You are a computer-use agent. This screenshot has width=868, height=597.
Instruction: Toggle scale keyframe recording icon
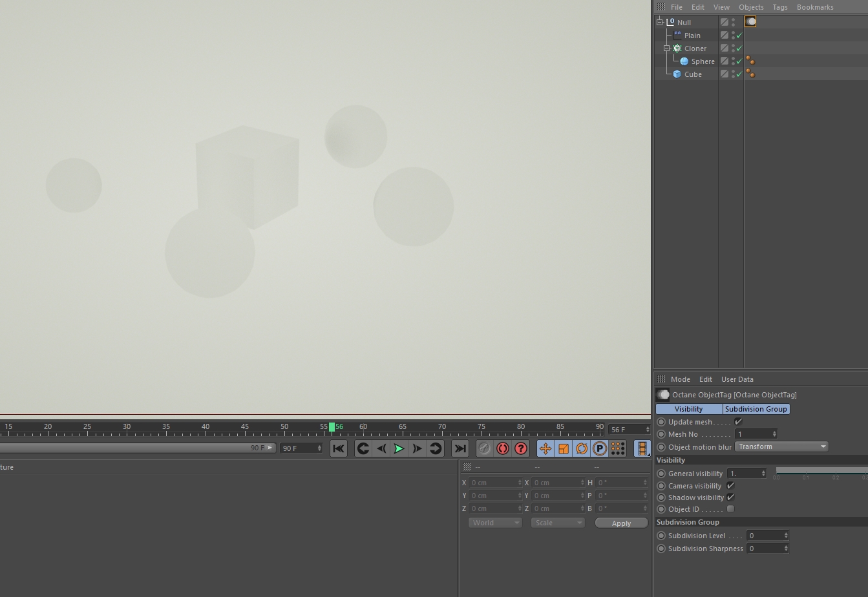click(x=564, y=448)
